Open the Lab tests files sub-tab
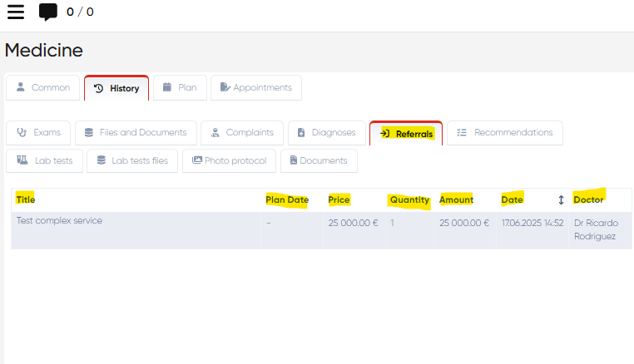The width and height of the screenshot is (634, 364). tap(131, 161)
